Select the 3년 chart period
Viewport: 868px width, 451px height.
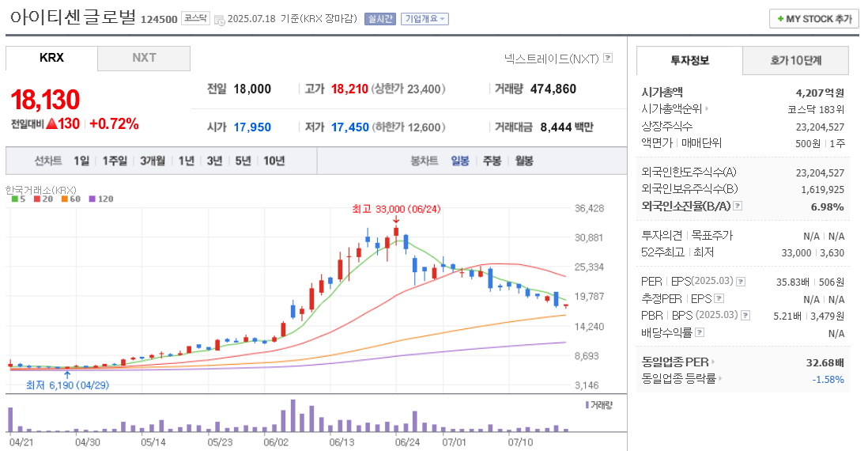coord(214,161)
